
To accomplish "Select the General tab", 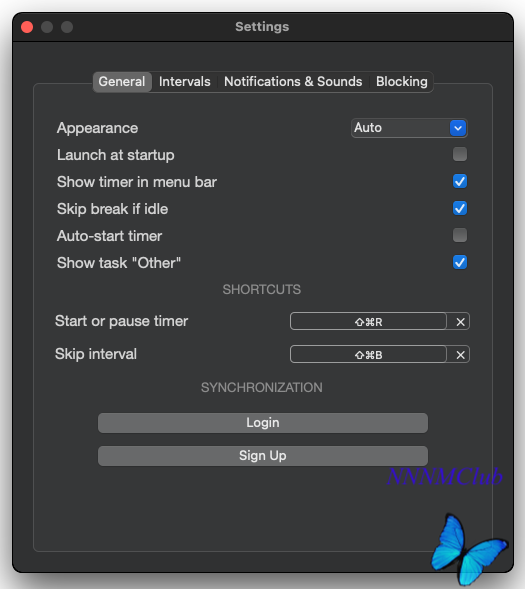I will tap(122, 82).
